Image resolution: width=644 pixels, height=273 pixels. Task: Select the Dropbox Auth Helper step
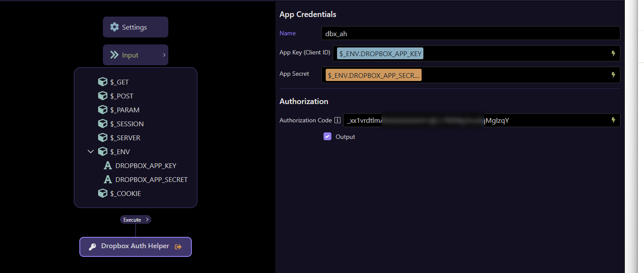pyautogui.click(x=134, y=246)
